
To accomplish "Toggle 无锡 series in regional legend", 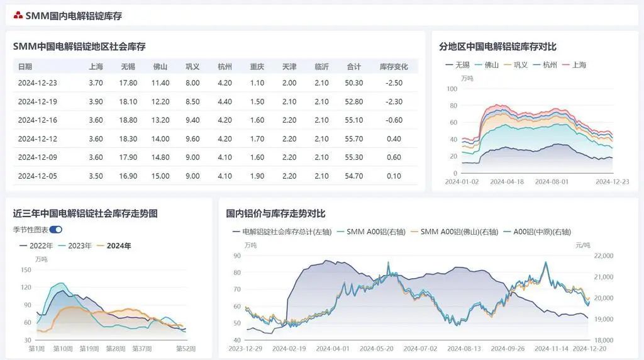I will 458,65.
